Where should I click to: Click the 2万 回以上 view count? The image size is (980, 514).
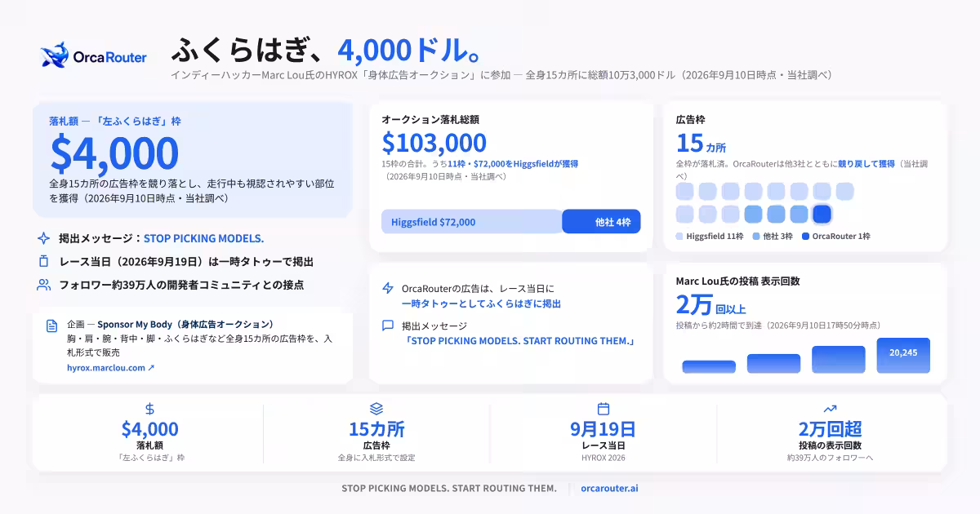coord(710,306)
